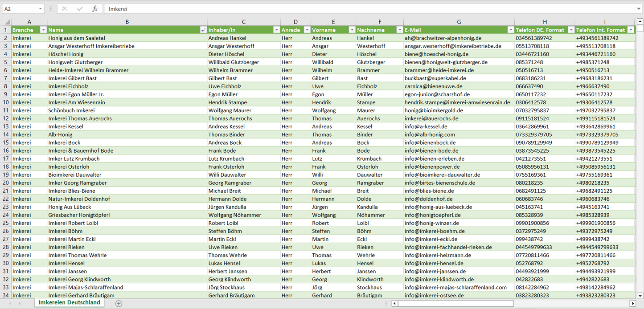Click the horizontal scrollbar right arrow
644x309 pixels.
click(x=632, y=303)
